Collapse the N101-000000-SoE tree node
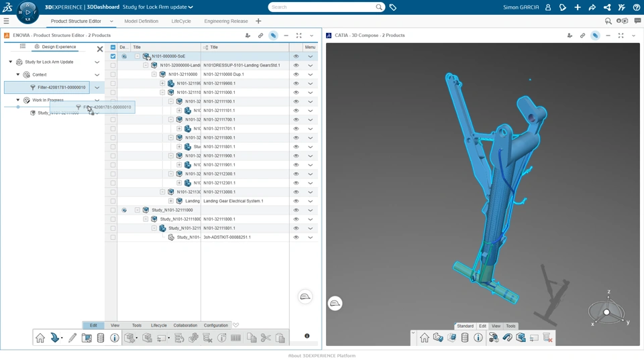 138,56
